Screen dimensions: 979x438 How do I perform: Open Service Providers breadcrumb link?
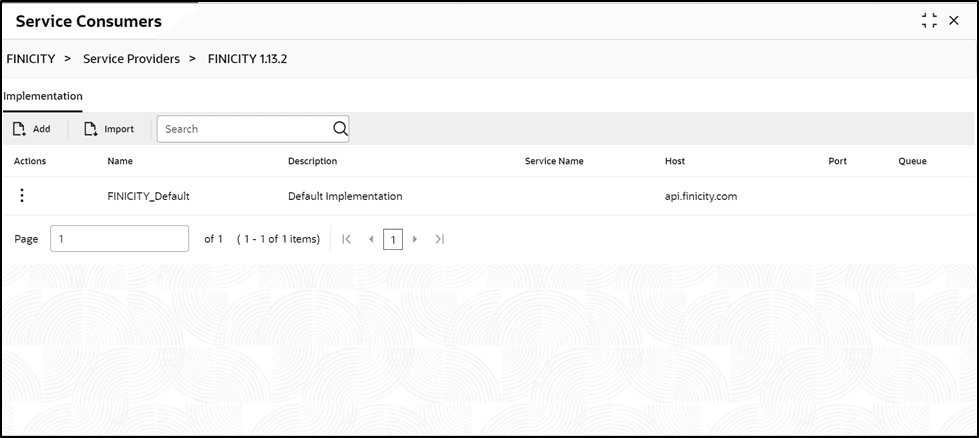pos(131,59)
